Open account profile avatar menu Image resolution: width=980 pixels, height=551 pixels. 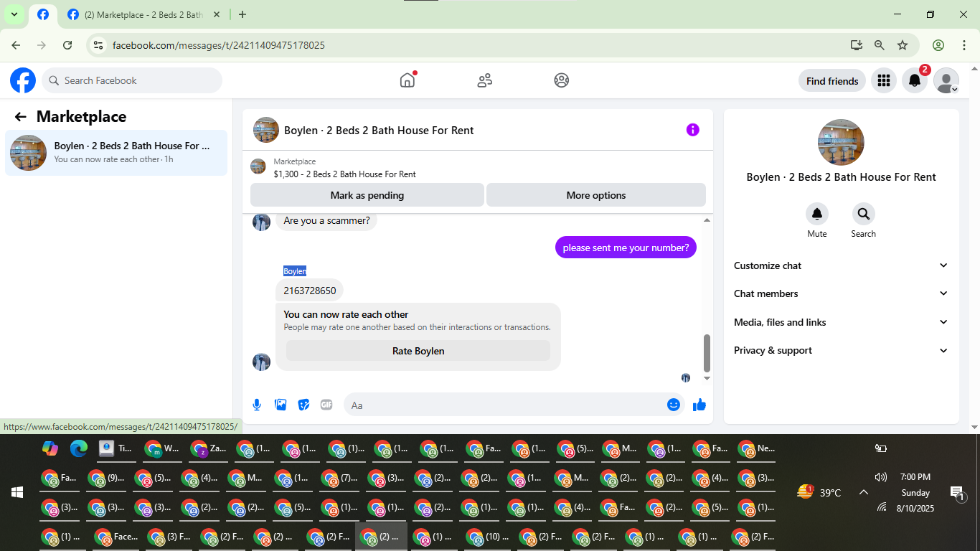pos(946,80)
